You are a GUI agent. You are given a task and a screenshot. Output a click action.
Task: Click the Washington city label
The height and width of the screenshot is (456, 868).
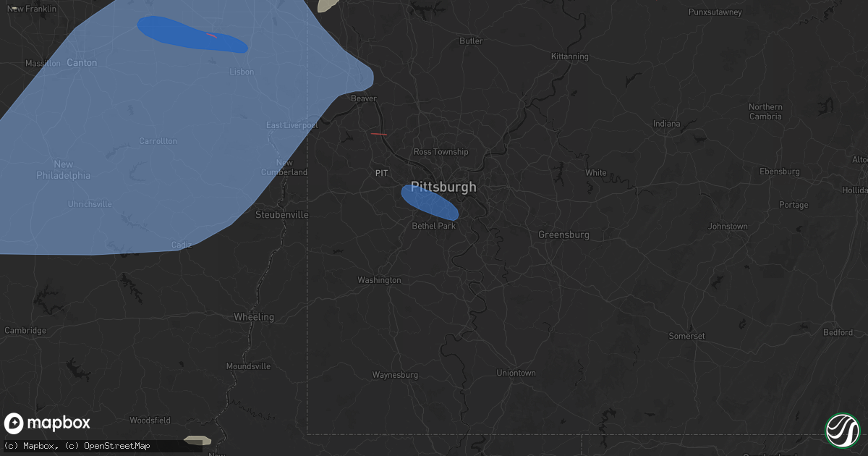(x=380, y=280)
